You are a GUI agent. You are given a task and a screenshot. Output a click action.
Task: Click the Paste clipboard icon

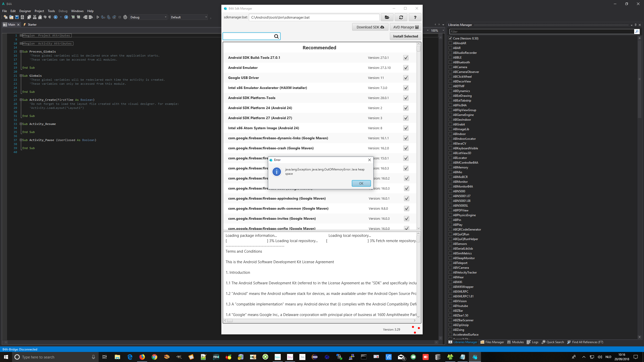[40, 17]
